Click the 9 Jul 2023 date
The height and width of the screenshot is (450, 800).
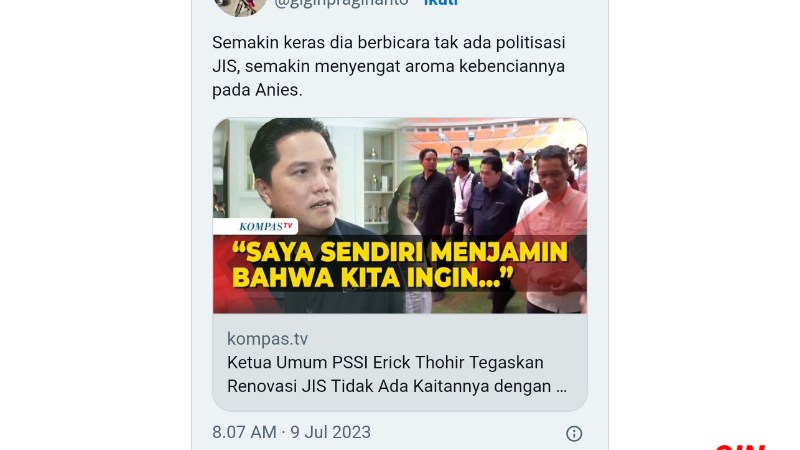[x=331, y=432]
